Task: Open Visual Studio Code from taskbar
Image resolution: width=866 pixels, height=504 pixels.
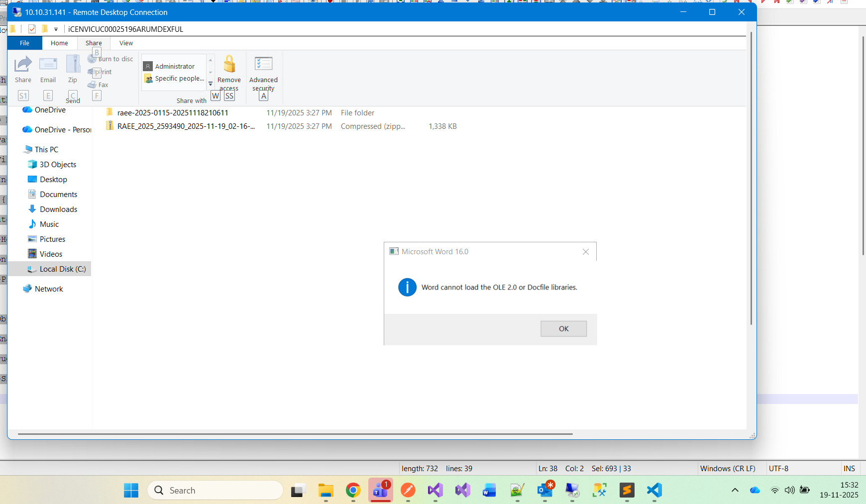Action: click(654, 491)
